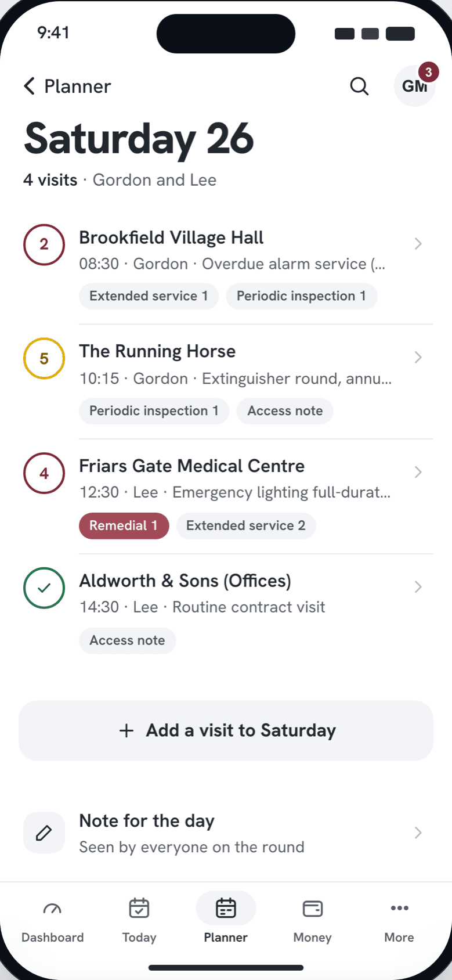This screenshot has height=980, width=452.
Task: Tap the search magnifier icon
Action: [359, 87]
